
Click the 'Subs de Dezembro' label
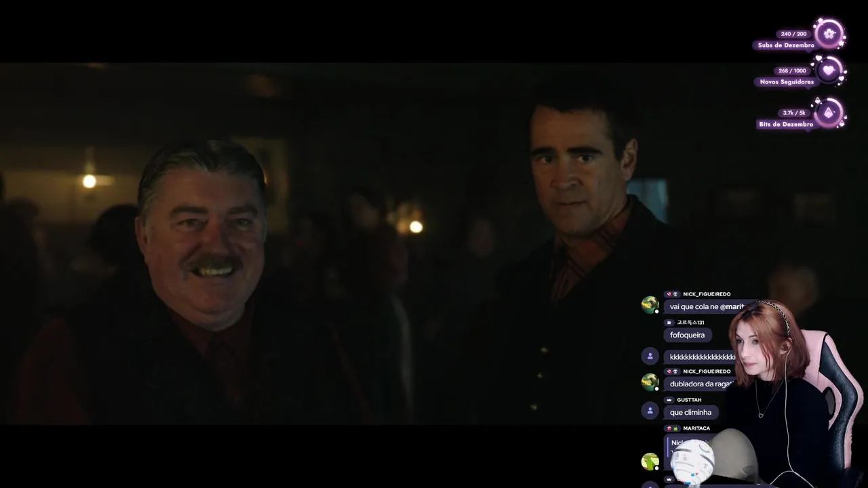(x=785, y=45)
